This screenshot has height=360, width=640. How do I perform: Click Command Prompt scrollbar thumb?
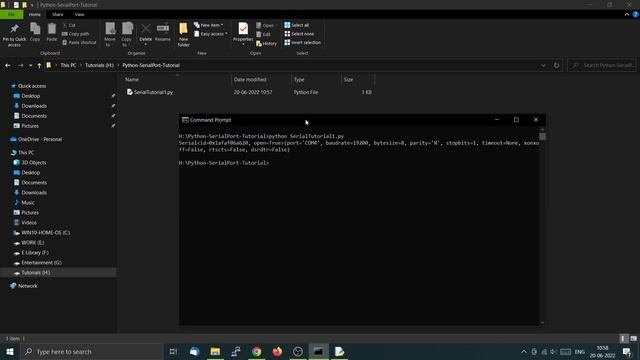tap(542, 136)
